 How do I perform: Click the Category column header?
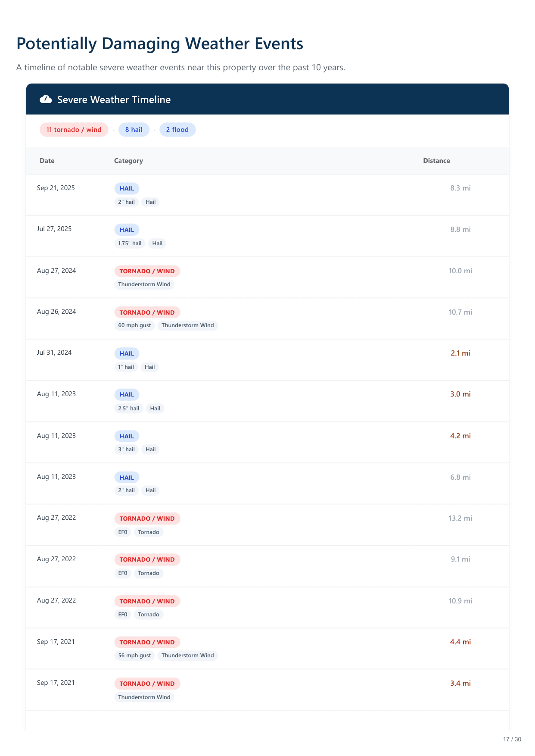pos(128,161)
